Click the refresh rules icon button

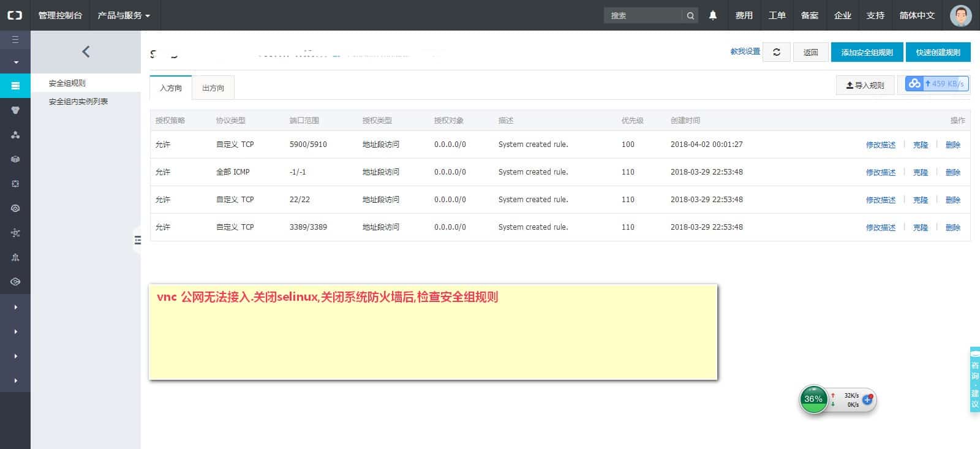click(777, 52)
